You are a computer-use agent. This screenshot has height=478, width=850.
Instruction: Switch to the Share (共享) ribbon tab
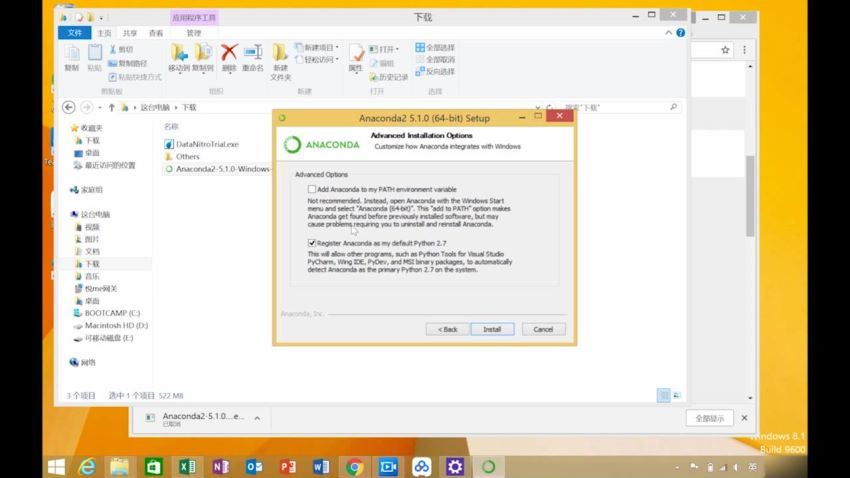click(130, 33)
